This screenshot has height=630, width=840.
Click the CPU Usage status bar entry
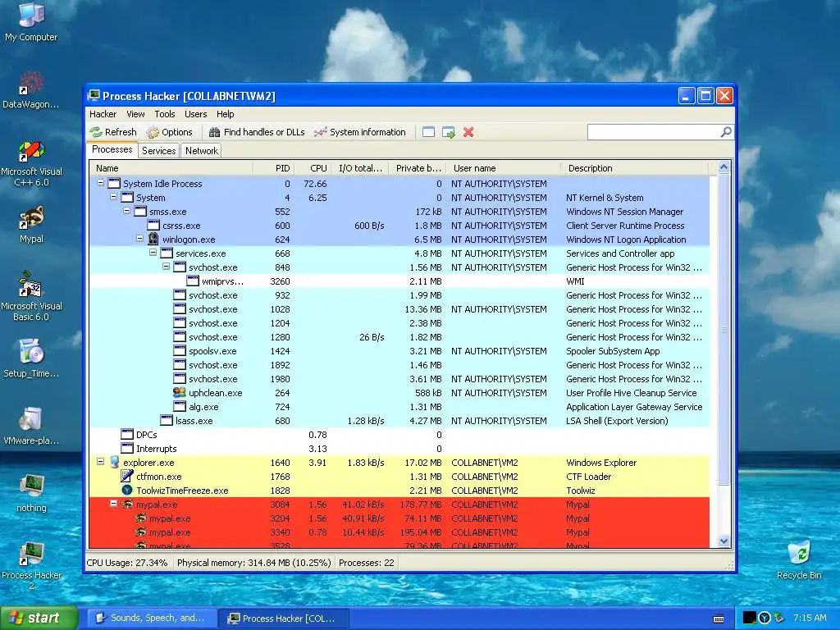tap(127, 563)
